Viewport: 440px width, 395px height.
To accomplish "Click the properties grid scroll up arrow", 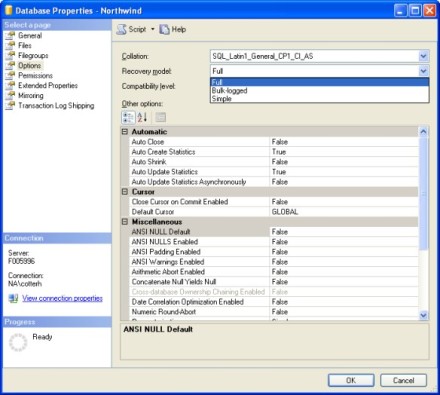I will click(x=423, y=132).
